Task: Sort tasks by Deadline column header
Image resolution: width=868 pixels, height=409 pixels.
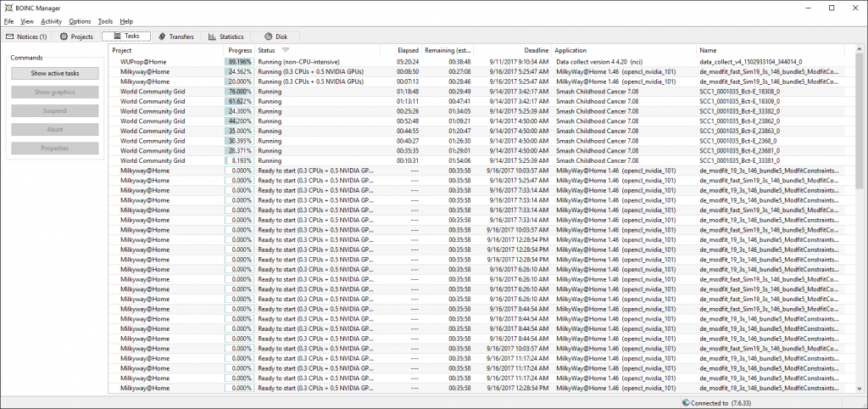Action: [536, 51]
